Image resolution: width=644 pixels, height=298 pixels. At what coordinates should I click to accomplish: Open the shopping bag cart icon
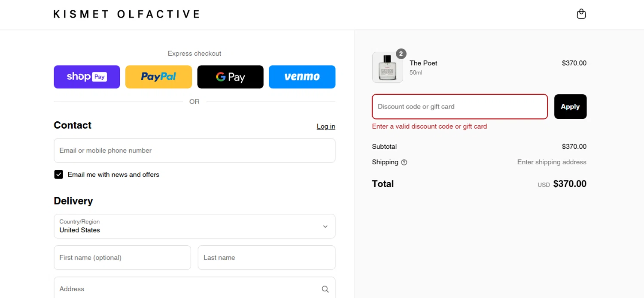point(581,14)
